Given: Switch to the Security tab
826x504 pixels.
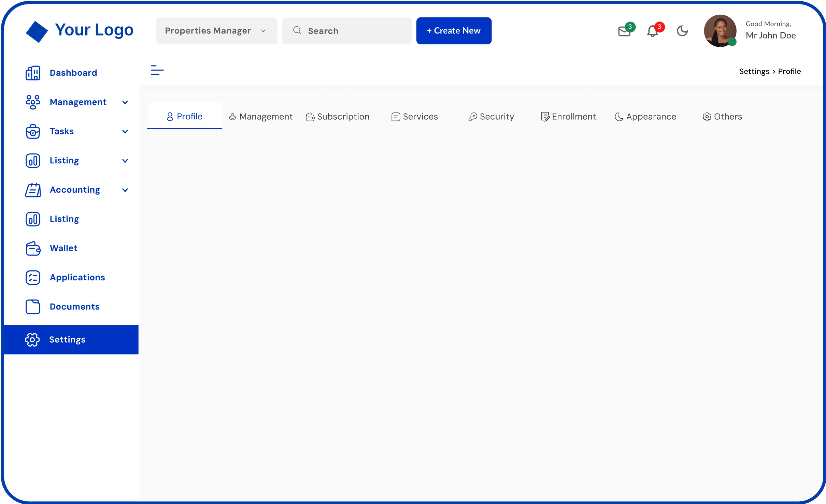Looking at the screenshot, I should (x=491, y=117).
